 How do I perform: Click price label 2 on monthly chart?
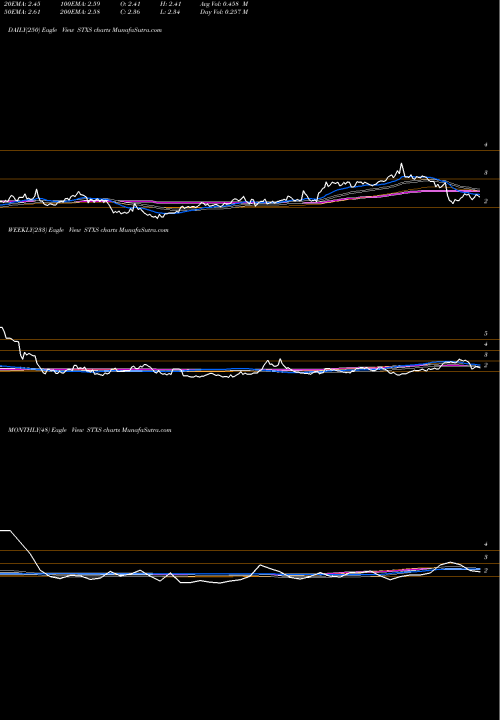tap(485, 571)
